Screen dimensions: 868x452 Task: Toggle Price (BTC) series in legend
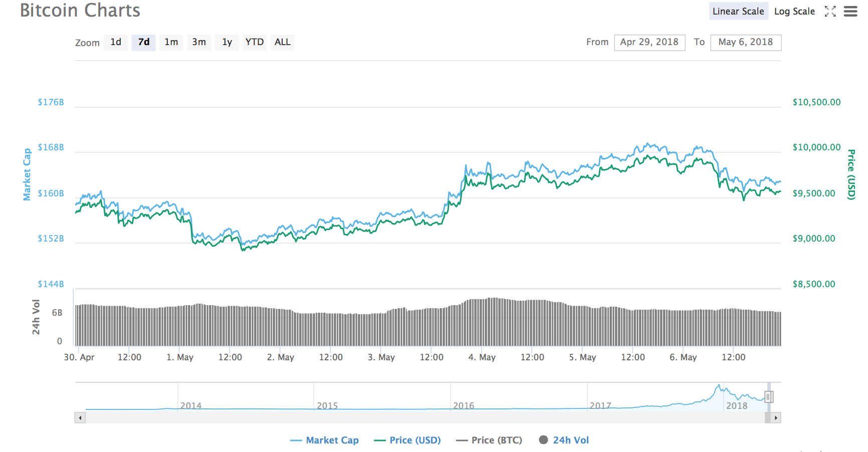[x=489, y=440]
